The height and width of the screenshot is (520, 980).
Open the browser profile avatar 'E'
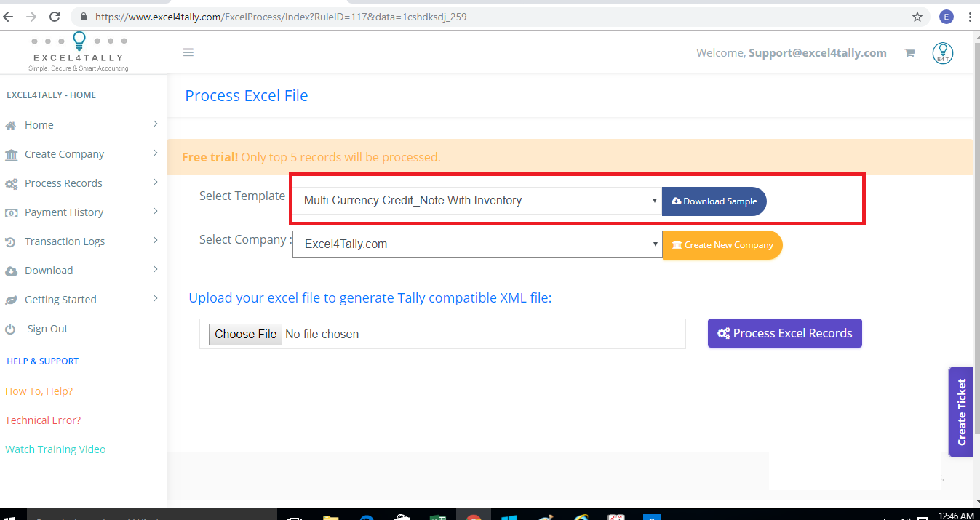coord(947,16)
